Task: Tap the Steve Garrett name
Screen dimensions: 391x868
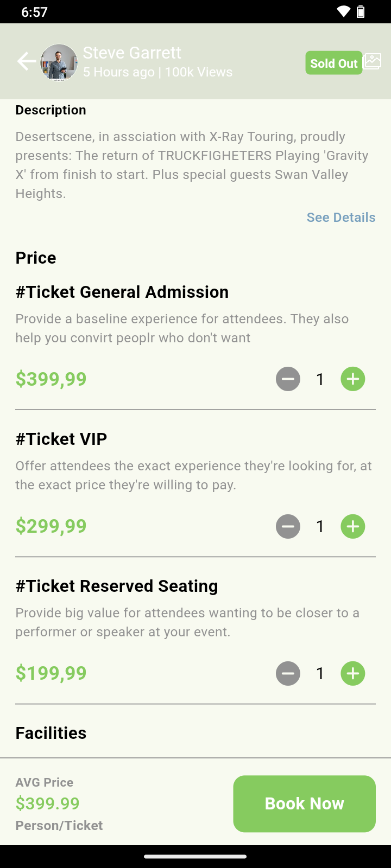Action: 132,53
